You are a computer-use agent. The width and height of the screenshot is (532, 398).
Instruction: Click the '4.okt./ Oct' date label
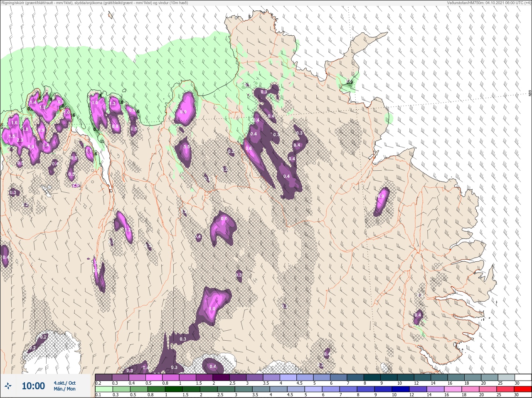coord(64,383)
